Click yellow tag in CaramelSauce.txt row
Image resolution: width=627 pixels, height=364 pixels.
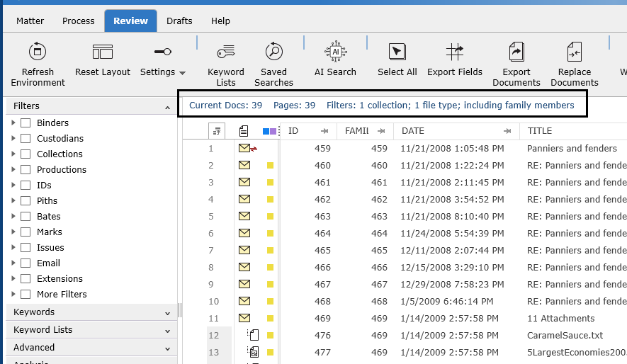(271, 335)
